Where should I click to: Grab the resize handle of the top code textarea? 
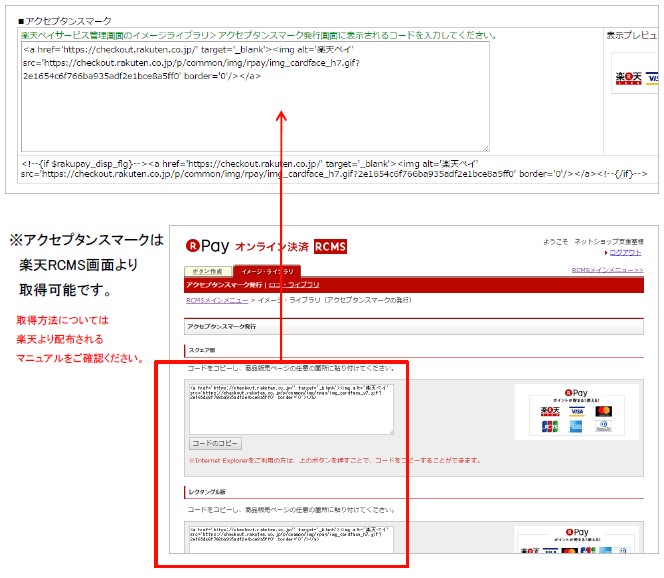(x=485, y=148)
